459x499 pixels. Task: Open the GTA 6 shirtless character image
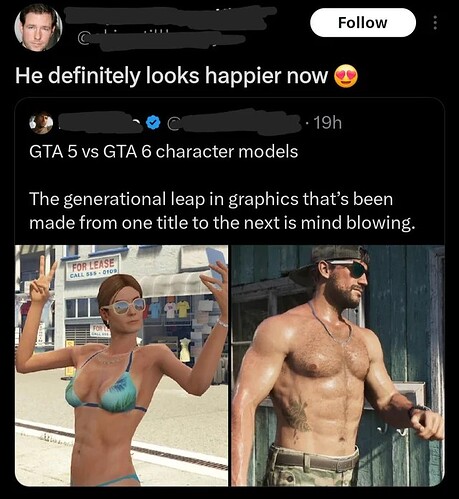tap(338, 366)
